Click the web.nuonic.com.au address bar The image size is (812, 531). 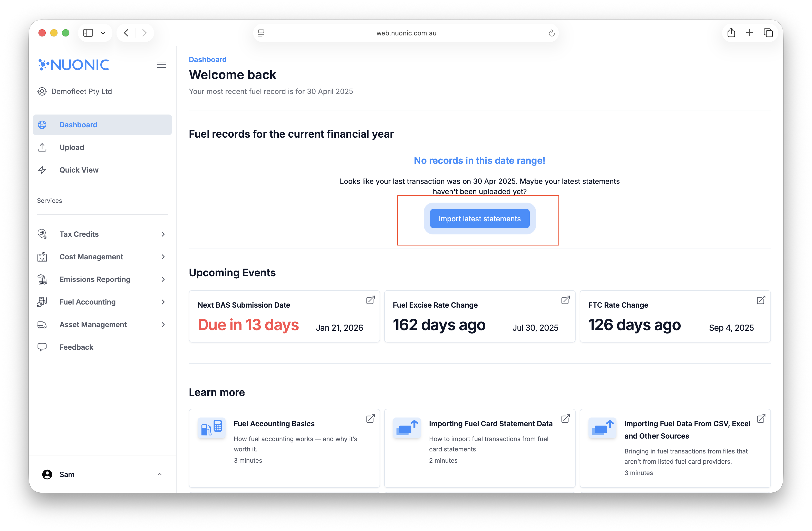click(x=406, y=33)
